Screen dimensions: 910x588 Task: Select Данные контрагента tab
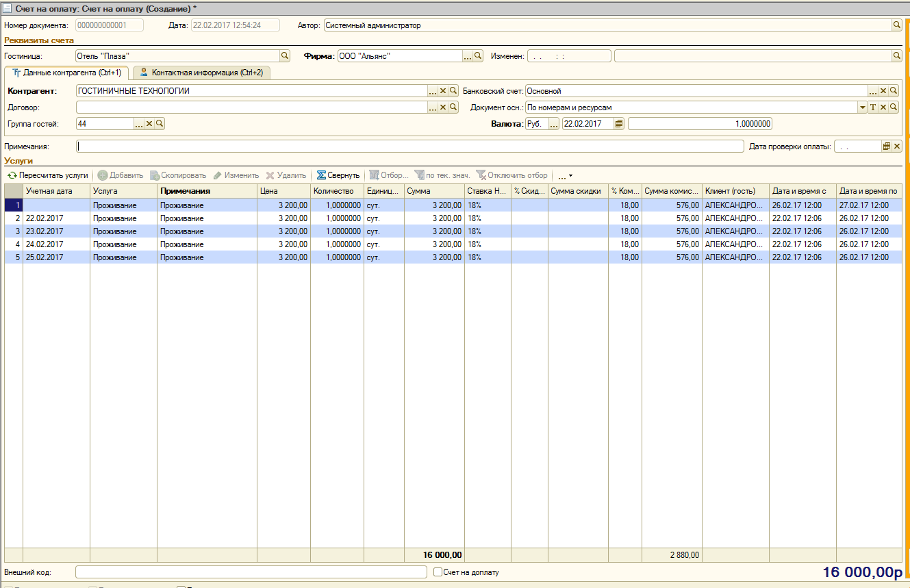[x=67, y=73]
